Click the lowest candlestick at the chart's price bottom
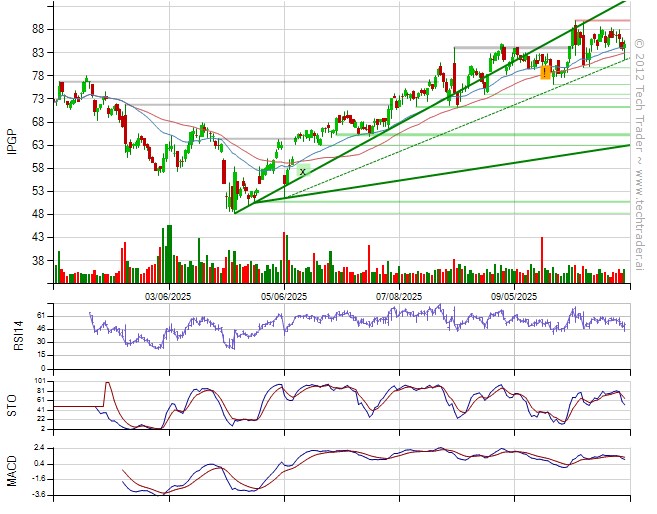This screenshot has width=657, height=514. click(x=233, y=208)
